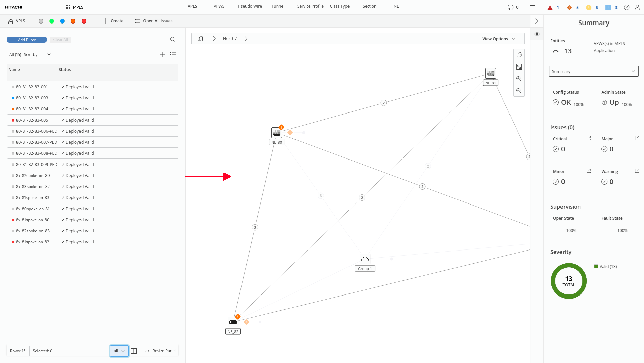Toggle the green status filter circle
The width and height of the screenshot is (644, 363).
[x=52, y=21]
